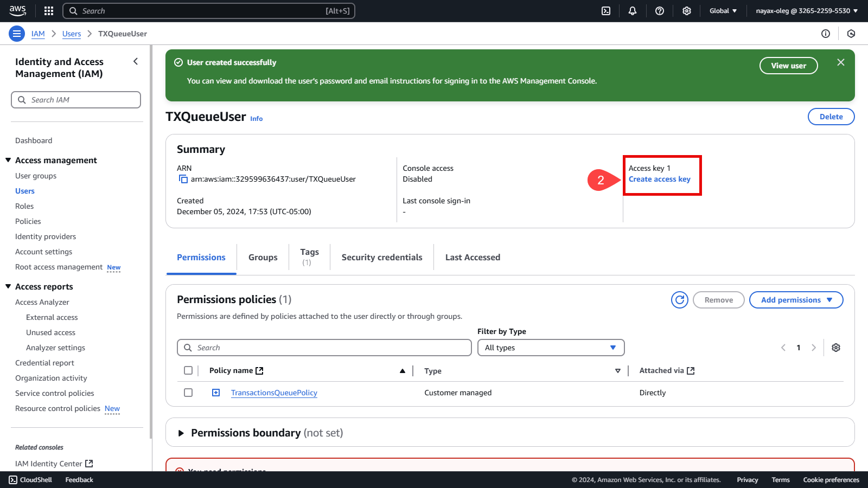The image size is (868, 488).
Task: Open the notifications bell
Action: 633,11
